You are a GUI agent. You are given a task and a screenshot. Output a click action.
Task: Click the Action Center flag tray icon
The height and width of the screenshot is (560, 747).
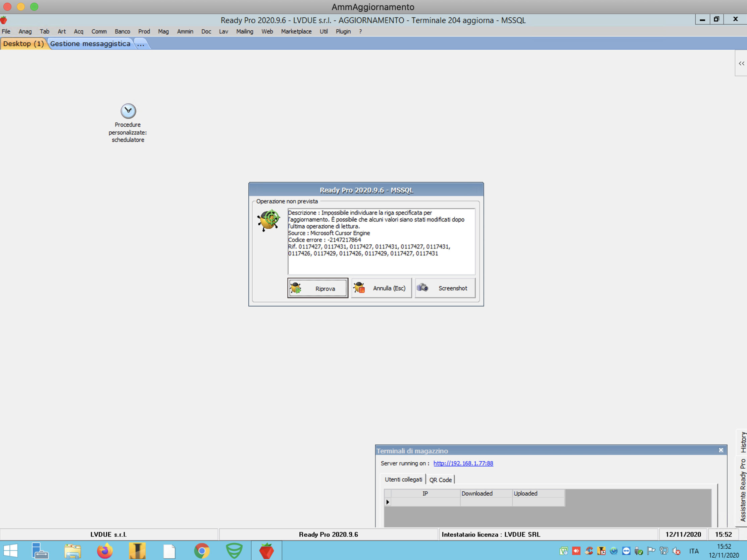pyautogui.click(x=651, y=551)
